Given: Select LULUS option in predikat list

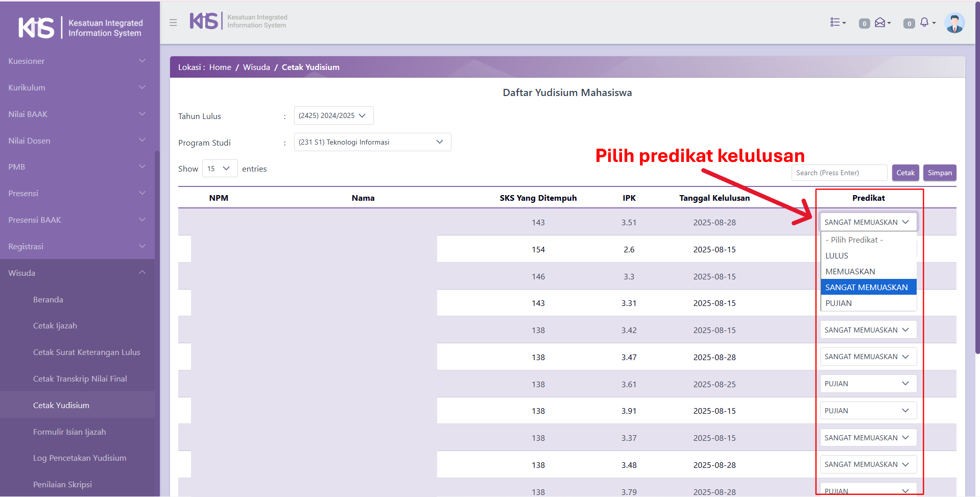Looking at the screenshot, I should tap(836, 256).
